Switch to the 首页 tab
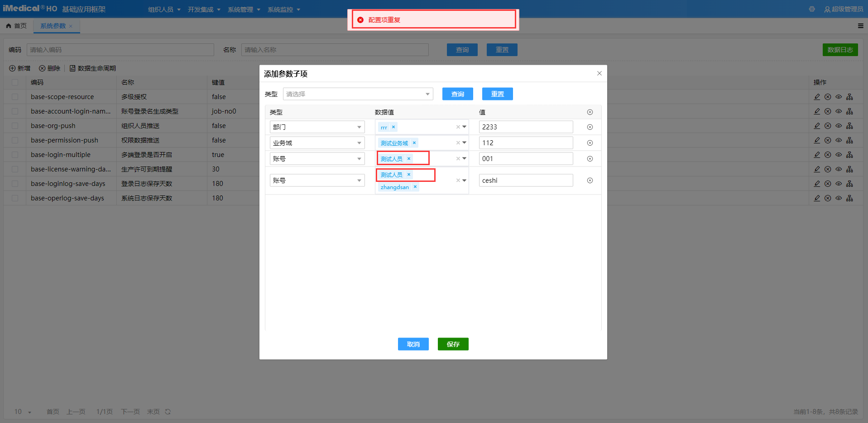Image resolution: width=868 pixels, height=423 pixels. pyautogui.click(x=17, y=26)
